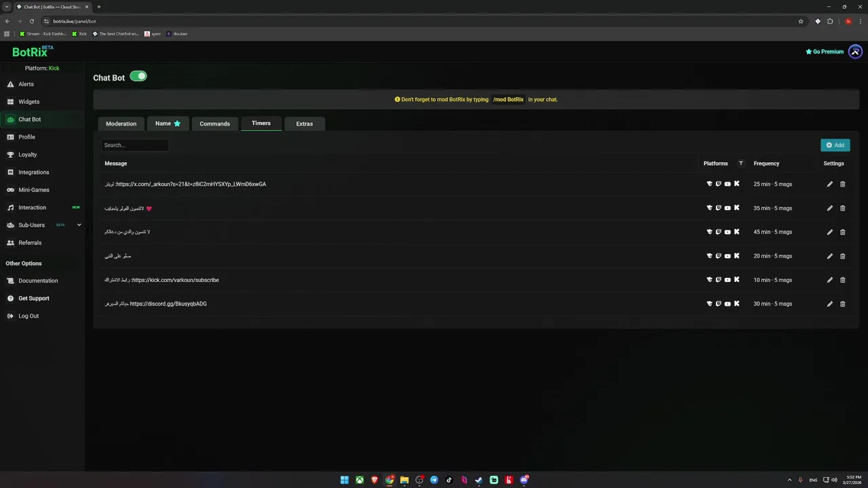868x488 pixels.
Task: Open the Documentation link
Action: [x=42, y=281]
